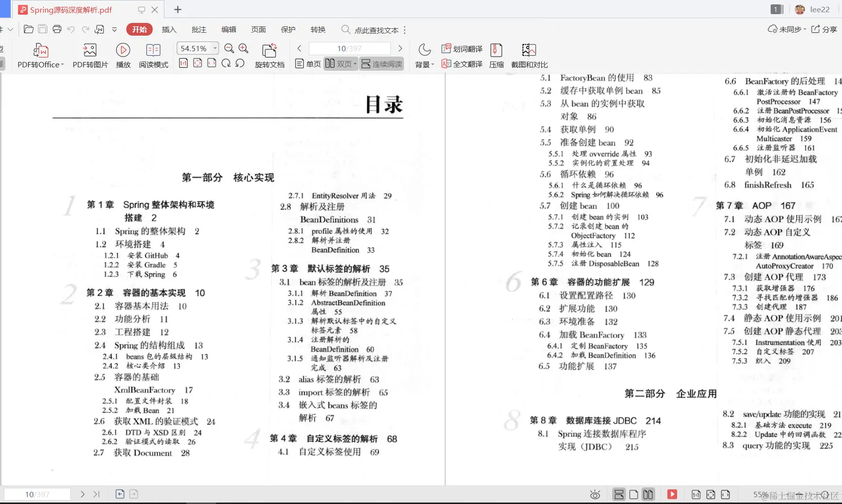Activate 划词翻译 word translation
This screenshot has width=842, height=504.
[461, 48]
